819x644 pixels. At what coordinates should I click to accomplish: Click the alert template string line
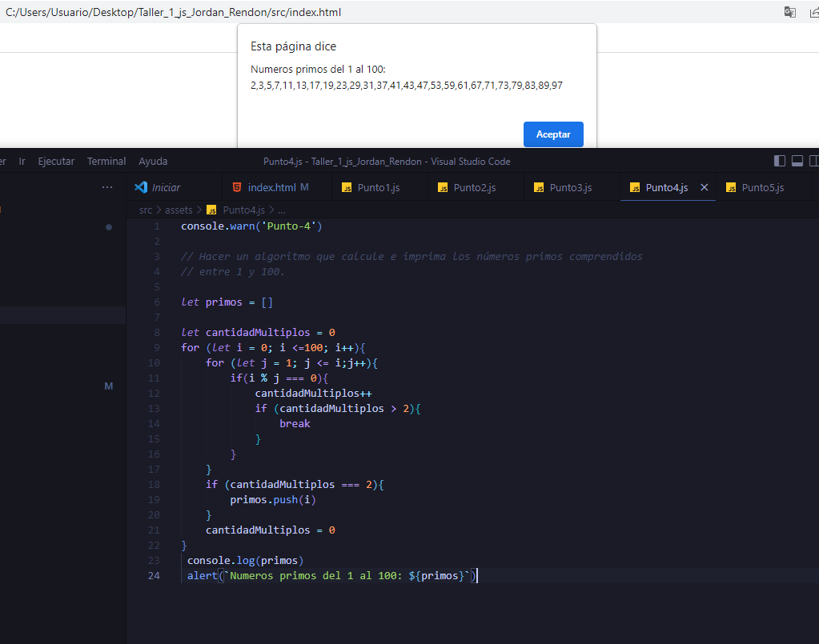332,576
